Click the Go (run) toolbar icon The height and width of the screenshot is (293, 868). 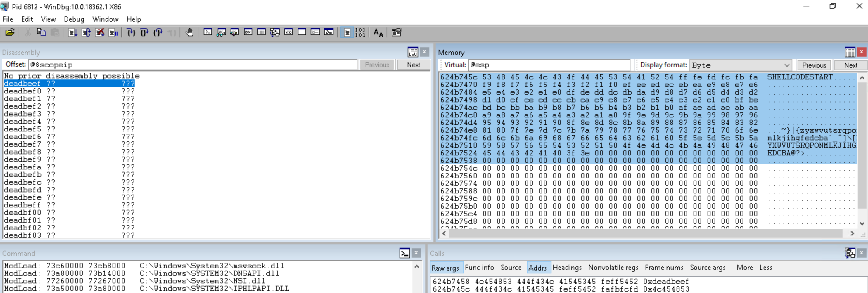coord(72,32)
